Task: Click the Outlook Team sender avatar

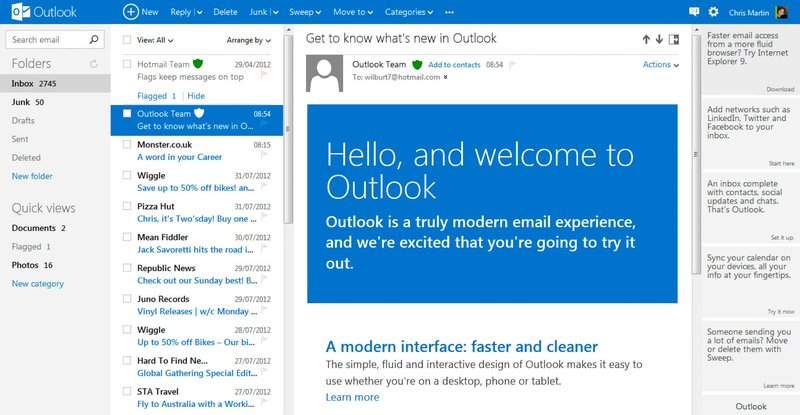Action: point(324,74)
